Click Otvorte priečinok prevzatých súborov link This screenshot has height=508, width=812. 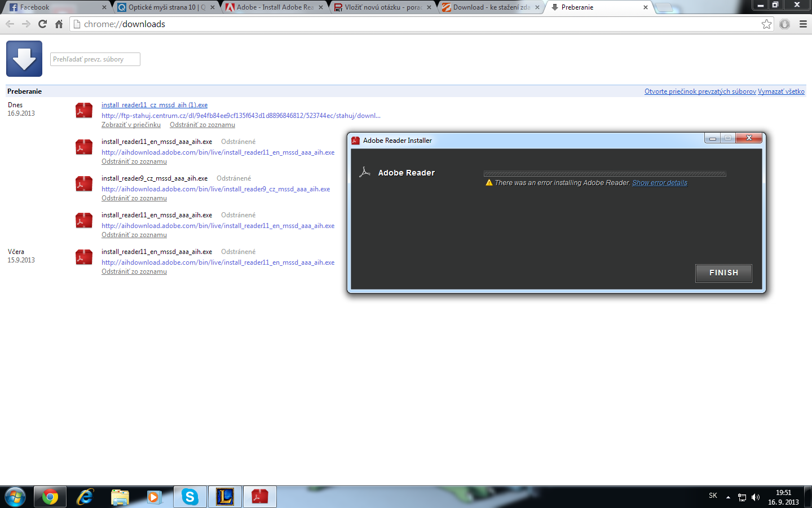700,91
